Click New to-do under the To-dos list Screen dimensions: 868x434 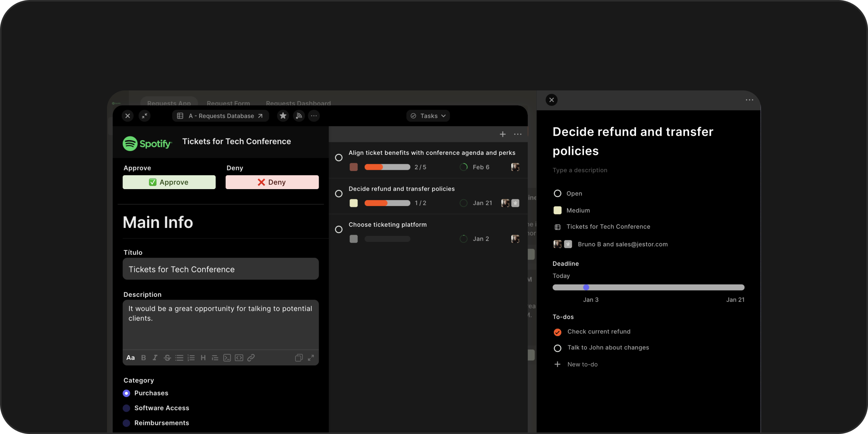576,364
